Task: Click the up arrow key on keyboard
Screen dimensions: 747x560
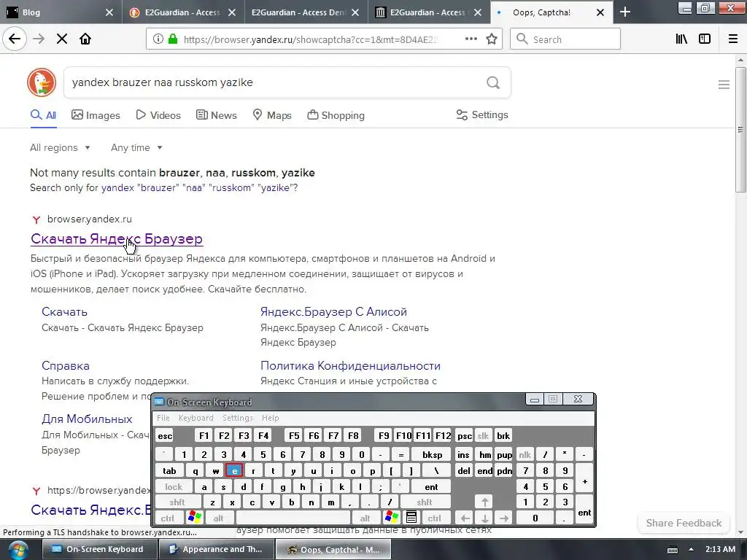Action: coord(484,502)
